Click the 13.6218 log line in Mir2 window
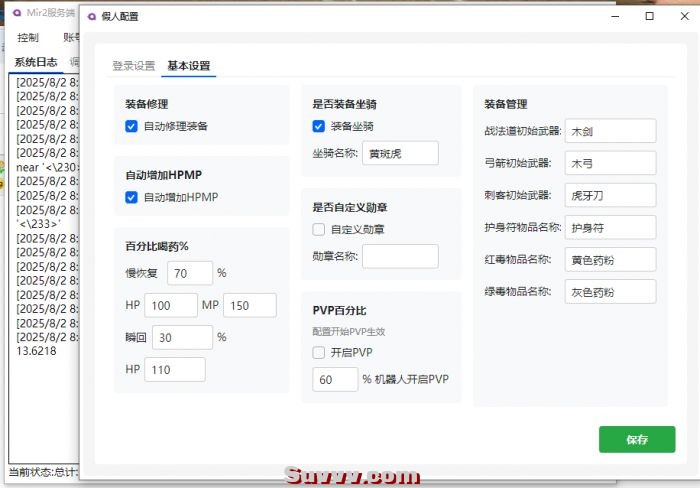Screen dimensions: 700x488 36,351
